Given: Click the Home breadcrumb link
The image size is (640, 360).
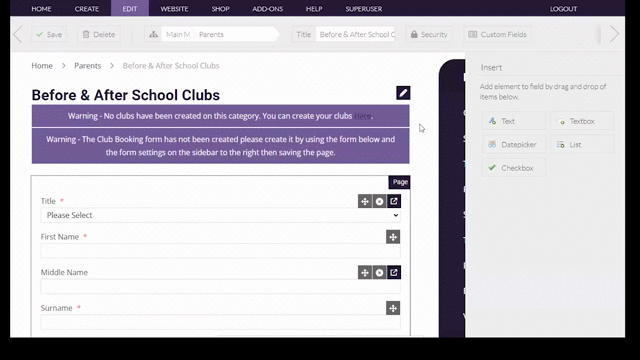Looking at the screenshot, I should point(42,66).
